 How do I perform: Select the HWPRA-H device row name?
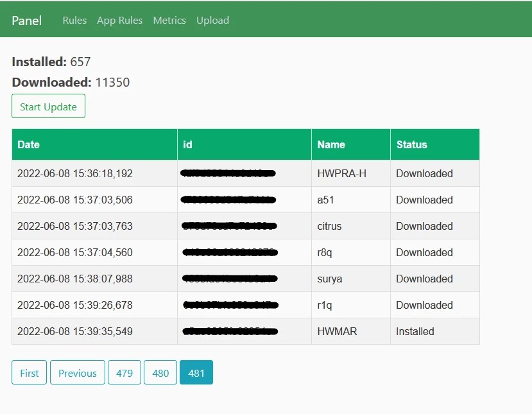click(x=341, y=173)
